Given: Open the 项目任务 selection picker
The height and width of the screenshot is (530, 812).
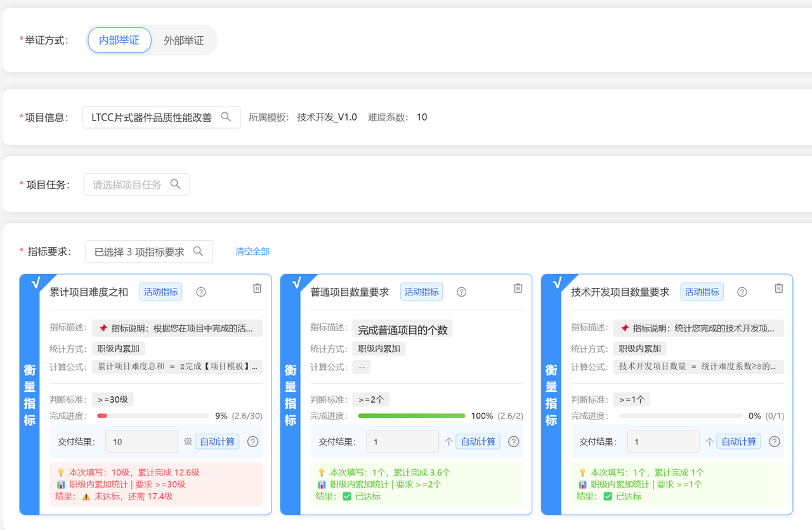Looking at the screenshot, I should (136, 184).
